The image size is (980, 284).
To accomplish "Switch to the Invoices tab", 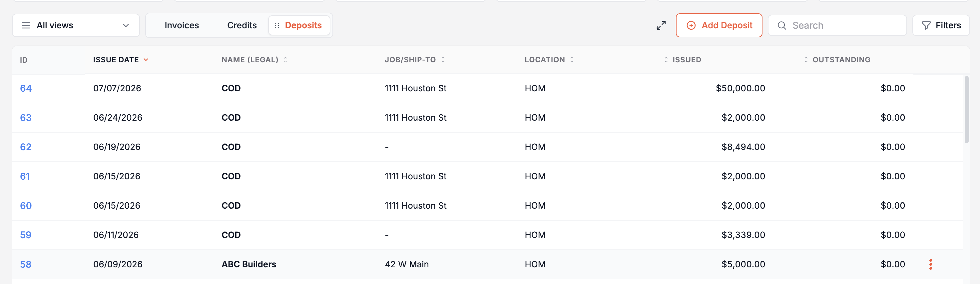I will 182,26.
